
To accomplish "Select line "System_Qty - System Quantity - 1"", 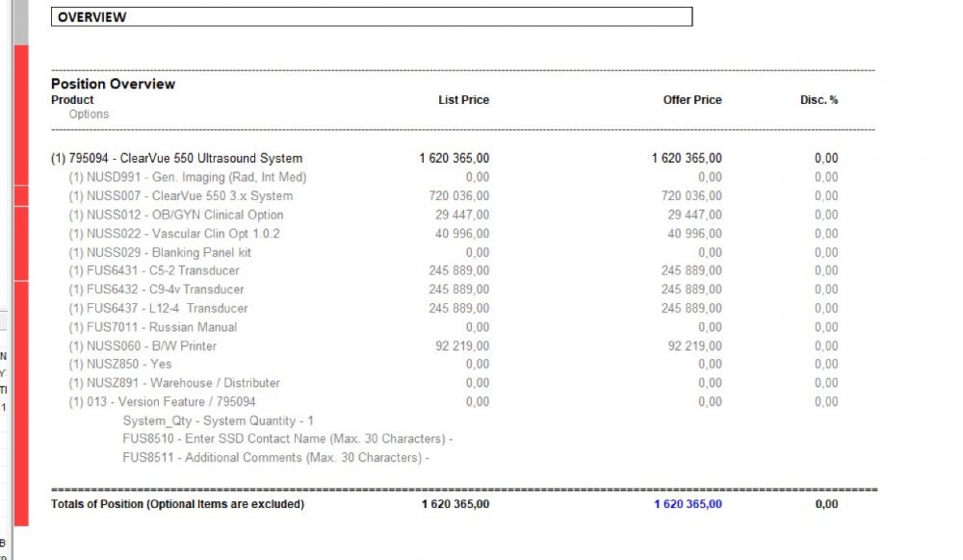I will [218, 420].
